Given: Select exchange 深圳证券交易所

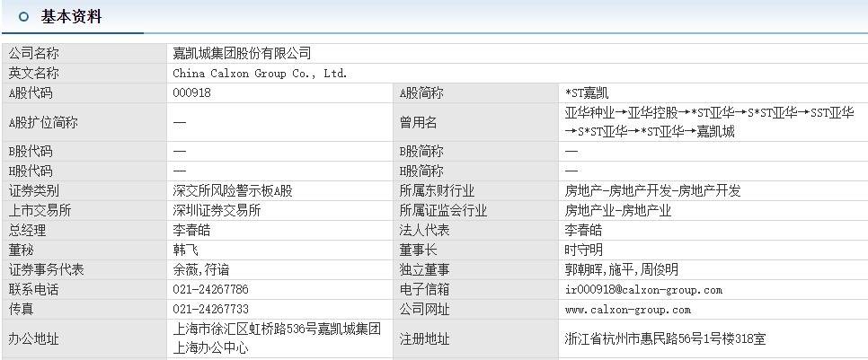Looking at the screenshot, I should 217,211.
